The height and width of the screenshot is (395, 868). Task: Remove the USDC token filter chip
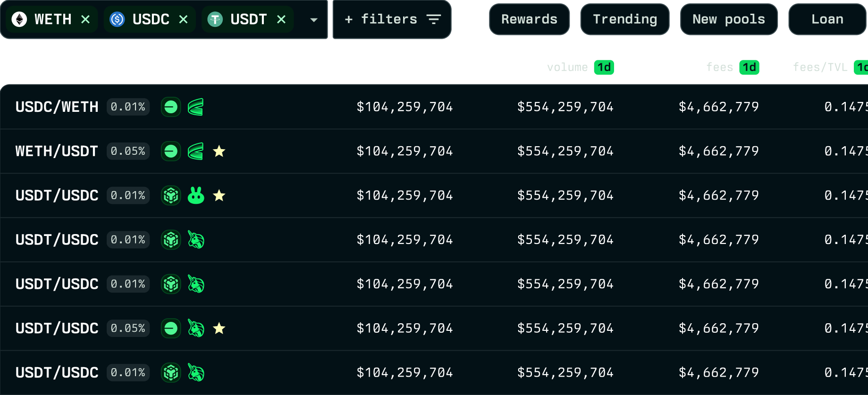tap(183, 19)
